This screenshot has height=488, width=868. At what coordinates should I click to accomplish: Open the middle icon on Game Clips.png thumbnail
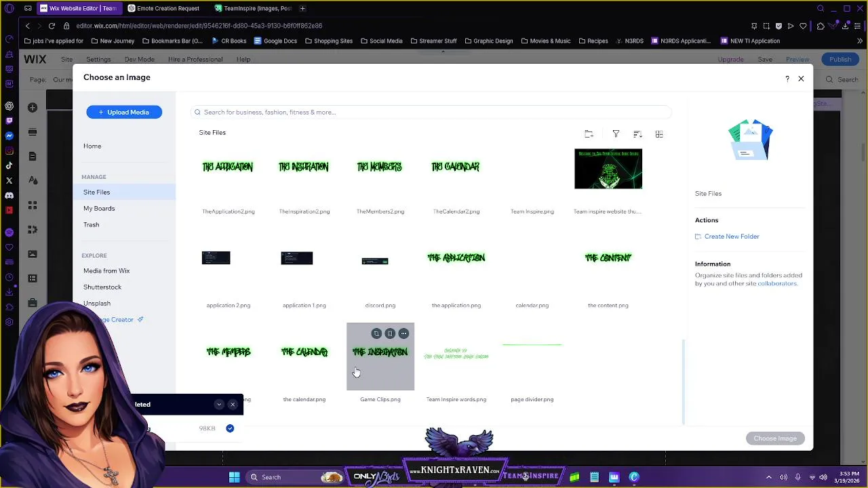(390, 333)
